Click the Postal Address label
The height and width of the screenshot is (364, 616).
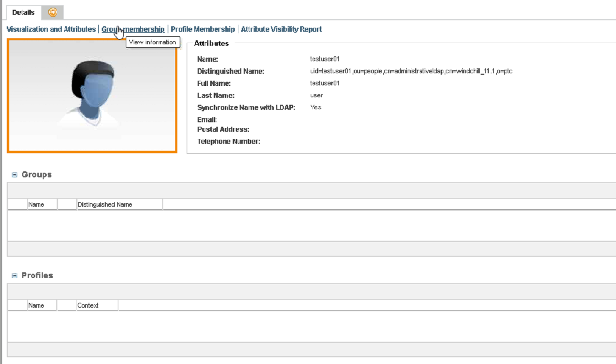(223, 129)
